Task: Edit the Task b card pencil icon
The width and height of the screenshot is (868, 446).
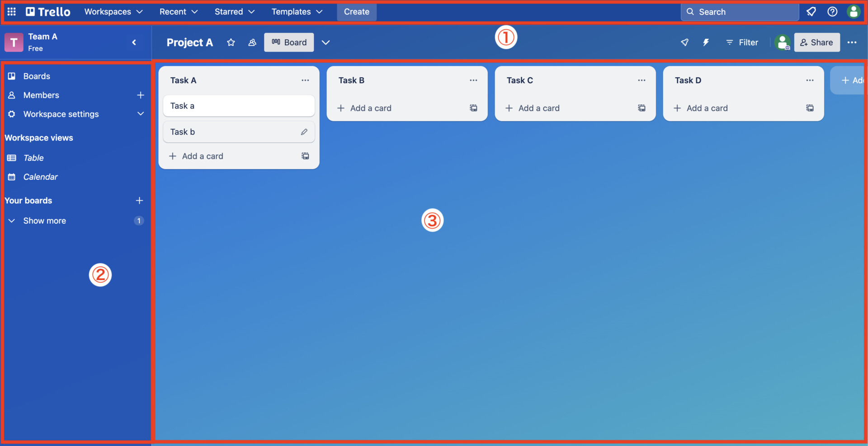Action: [304, 131]
